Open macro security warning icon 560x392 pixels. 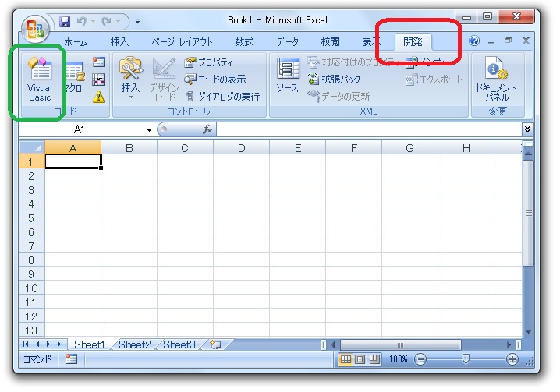click(x=98, y=97)
